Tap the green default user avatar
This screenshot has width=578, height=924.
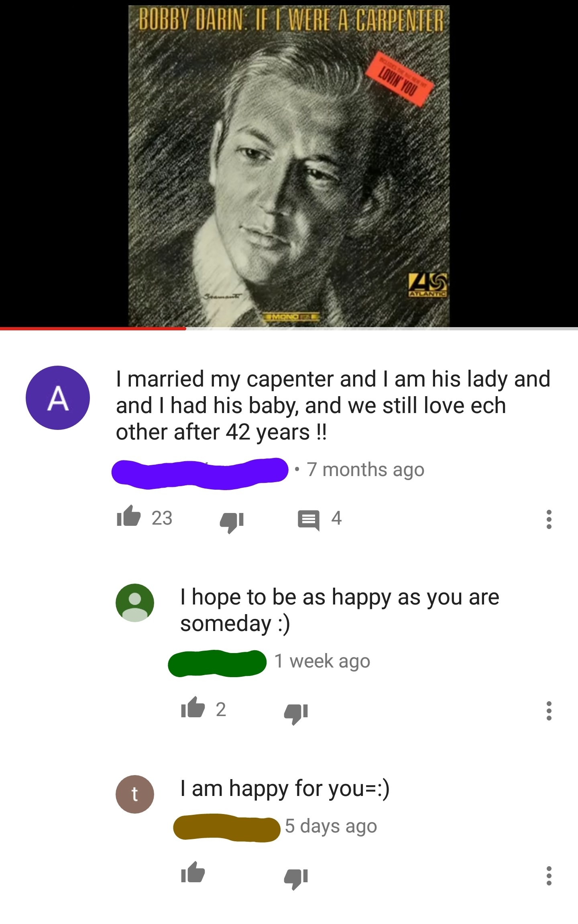tap(135, 602)
